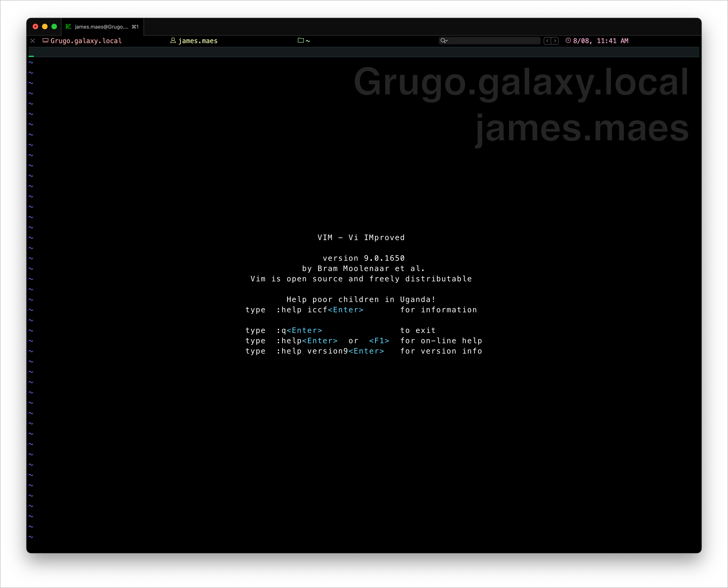Click 'Vim is open source and freely distributable'

361,279
